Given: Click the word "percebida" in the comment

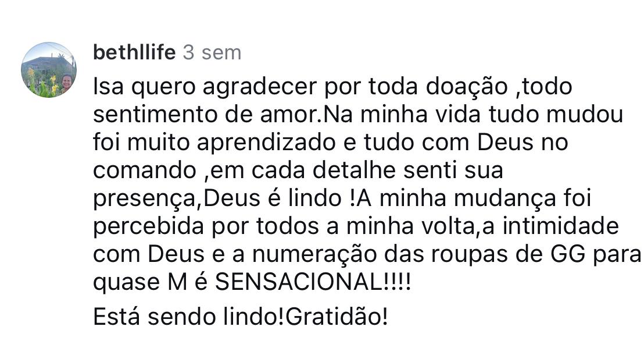Looking at the screenshot, I should point(148,226).
